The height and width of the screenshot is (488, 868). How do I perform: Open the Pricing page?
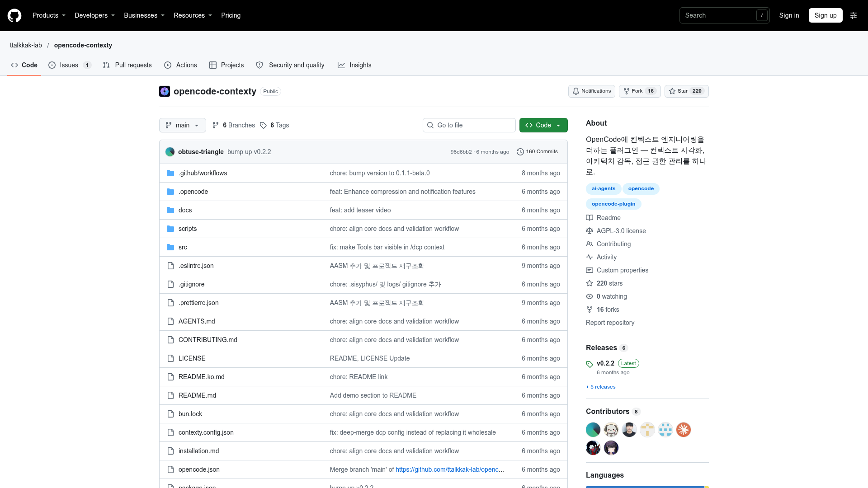click(x=231, y=15)
